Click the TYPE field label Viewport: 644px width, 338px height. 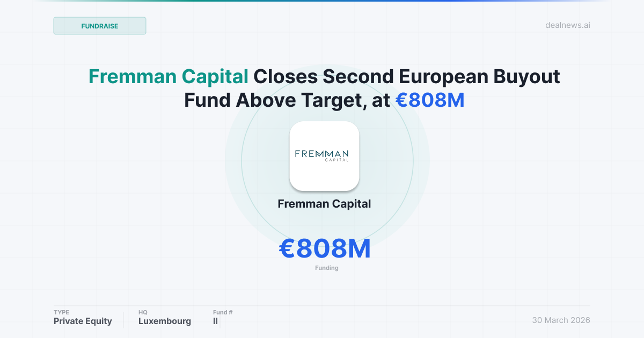point(61,312)
